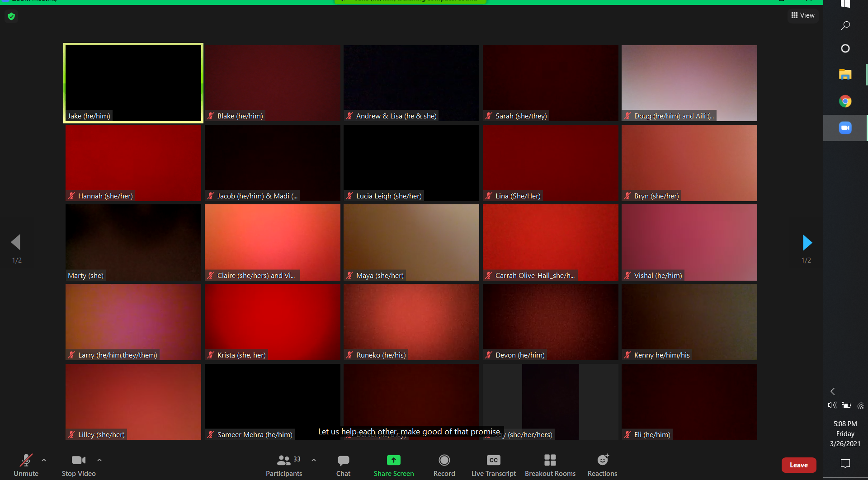The width and height of the screenshot is (868, 480).
Task: Select Maya (she/her) video tile
Action: (411, 242)
